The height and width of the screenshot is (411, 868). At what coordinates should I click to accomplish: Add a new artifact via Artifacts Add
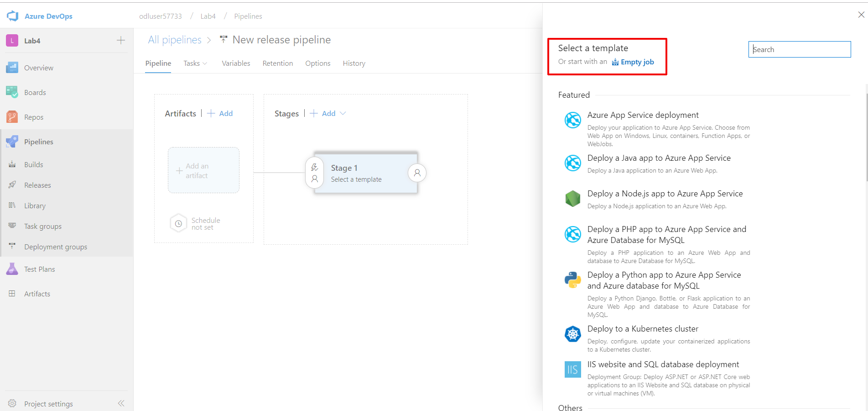[220, 113]
